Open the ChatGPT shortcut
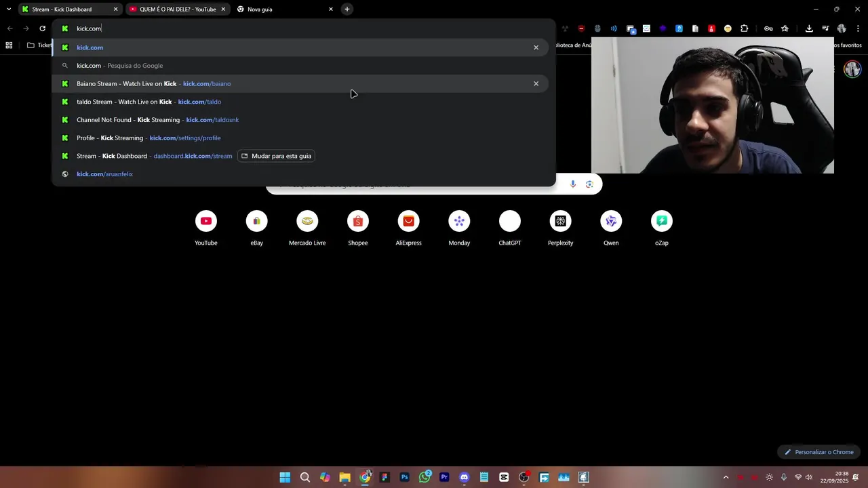This screenshot has width=868, height=488. pos(510,228)
